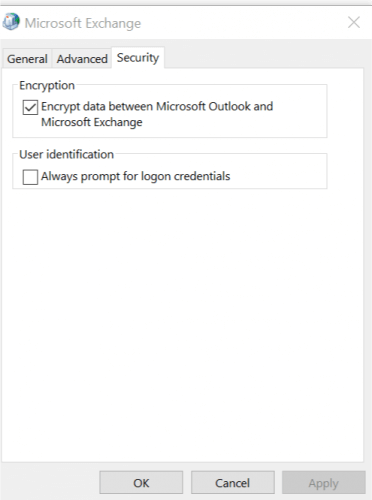This screenshot has height=500, width=372.
Task: Click the Microsoft Exchange globe icon
Action: 11,22
